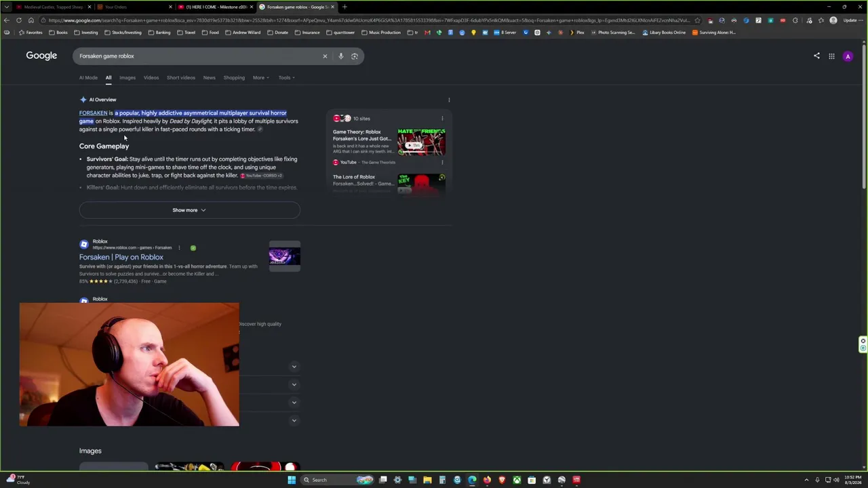This screenshot has height=488, width=868.
Task: Switch to News results tab
Action: pyautogui.click(x=209, y=77)
